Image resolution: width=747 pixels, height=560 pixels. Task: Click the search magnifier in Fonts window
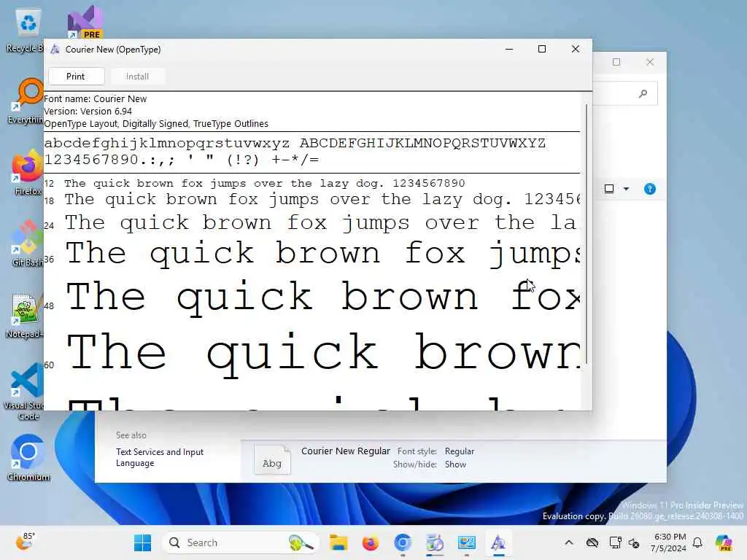643,94
